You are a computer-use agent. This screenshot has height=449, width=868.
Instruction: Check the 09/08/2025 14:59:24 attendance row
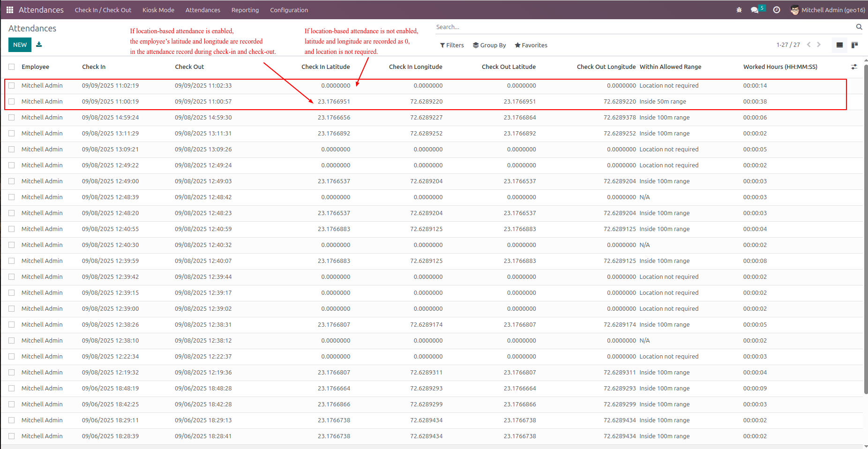click(12, 118)
